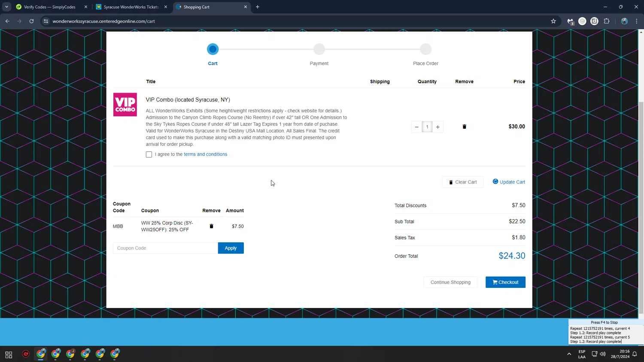This screenshot has width=644, height=362.
Task: Click the 'VIP Combo (located Syracuse, NY)' title
Action: [x=188, y=100]
